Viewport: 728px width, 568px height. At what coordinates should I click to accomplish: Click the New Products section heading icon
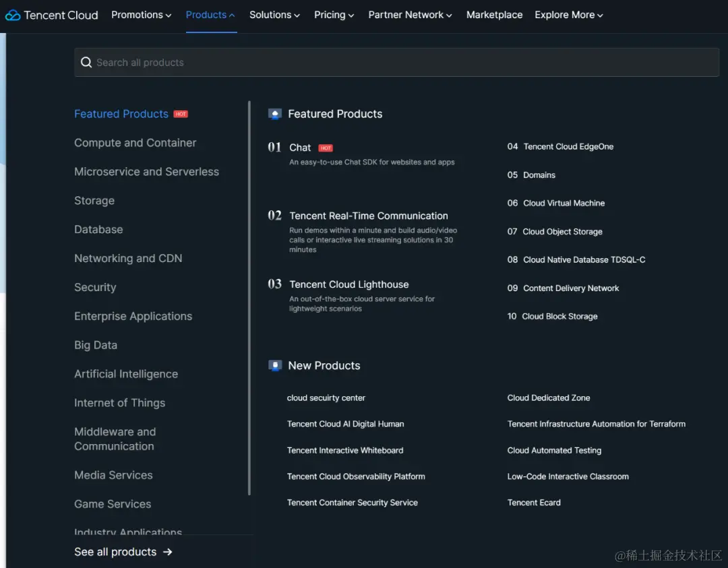point(275,366)
